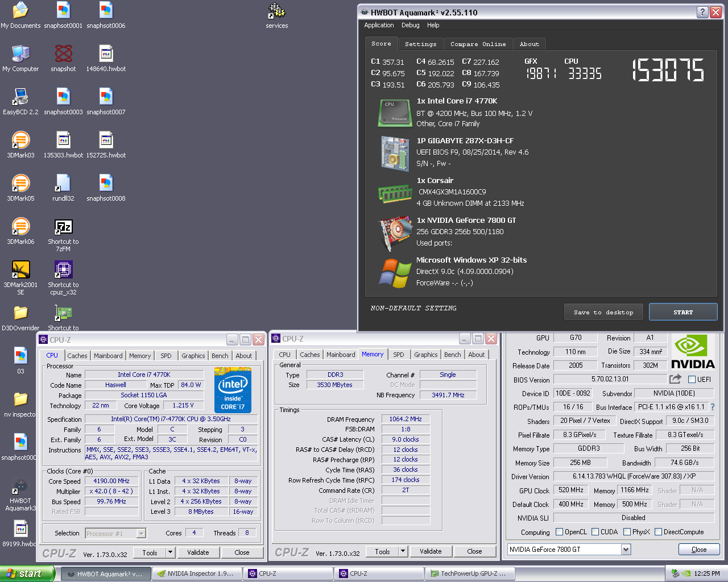This screenshot has width=728, height=582.
Task: Click Close button in CPU-Z Memory window
Action: 474,551
